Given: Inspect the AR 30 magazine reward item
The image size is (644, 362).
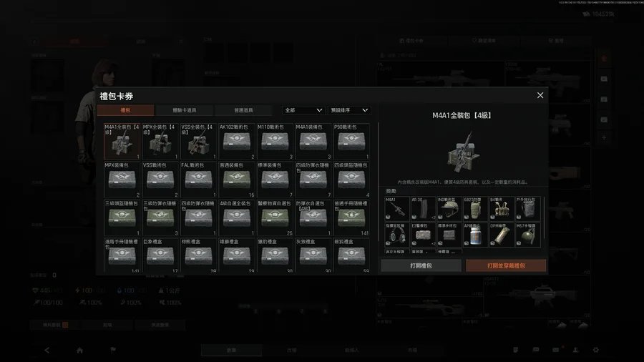Looking at the screenshot, I should pyautogui.click(x=423, y=208).
